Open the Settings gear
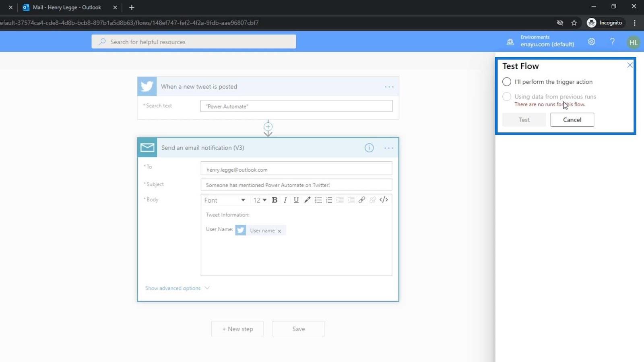644x362 pixels. (x=591, y=41)
